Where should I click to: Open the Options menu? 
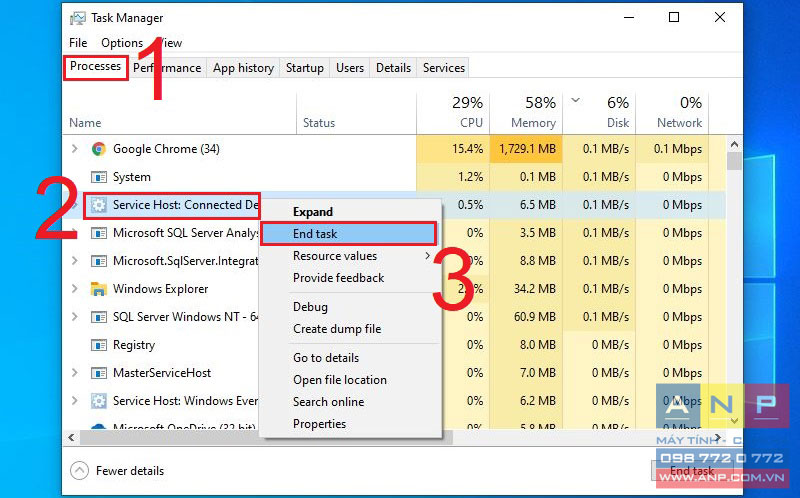point(122,43)
